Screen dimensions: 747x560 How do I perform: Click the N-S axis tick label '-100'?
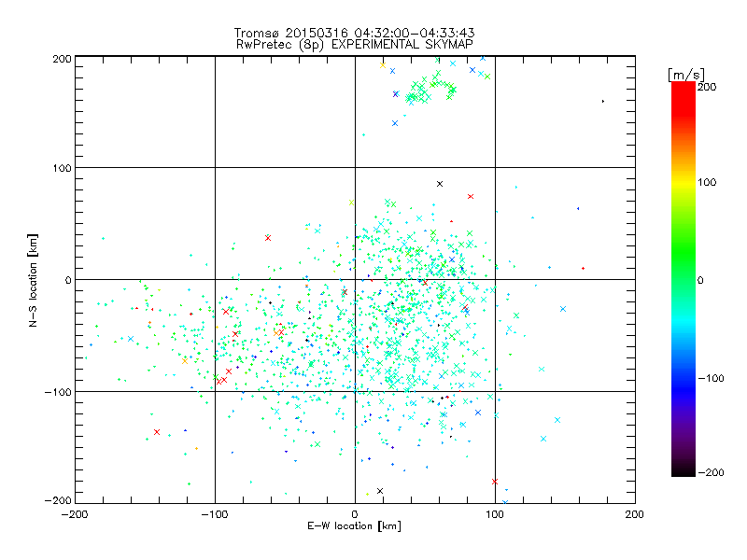click(58, 392)
